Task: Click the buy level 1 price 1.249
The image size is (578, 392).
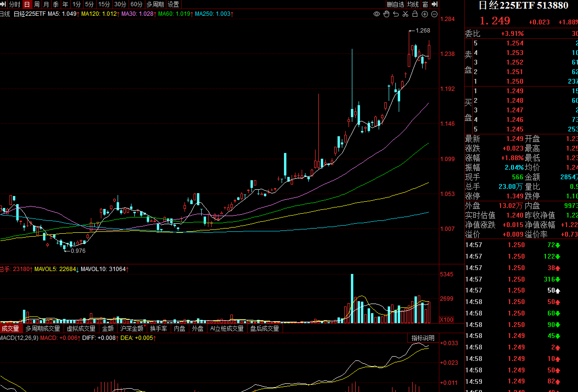Action: coord(515,91)
